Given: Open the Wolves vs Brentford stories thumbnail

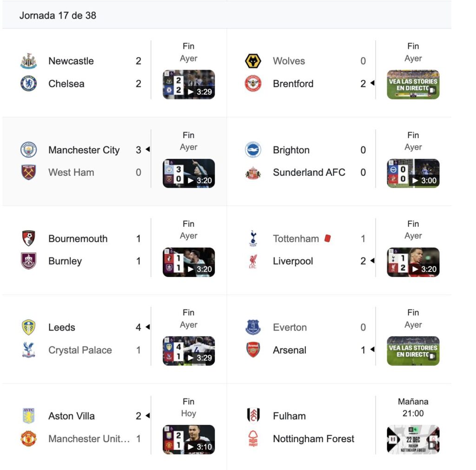Looking at the screenshot, I should 413,84.
